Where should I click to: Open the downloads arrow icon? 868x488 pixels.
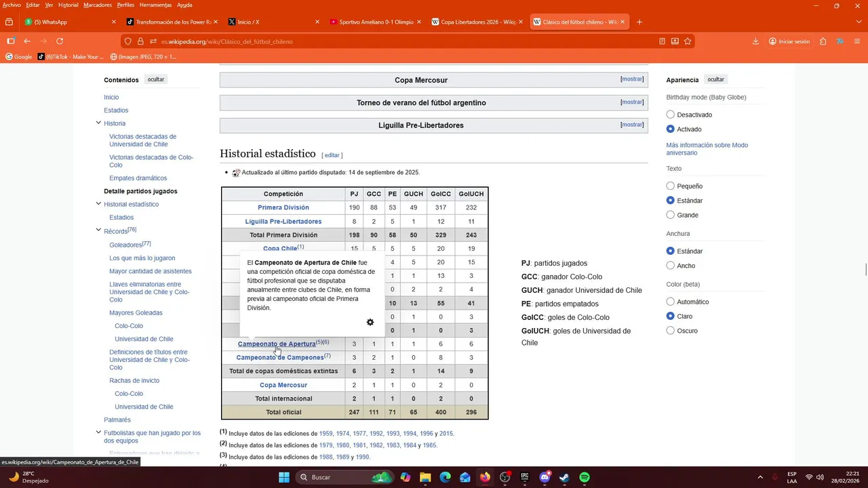(755, 41)
